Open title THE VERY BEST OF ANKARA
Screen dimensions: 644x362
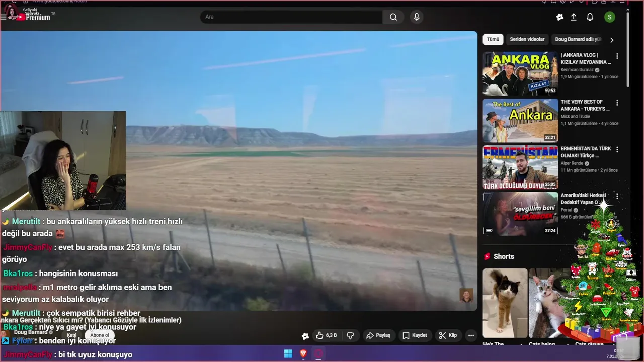coord(586,105)
